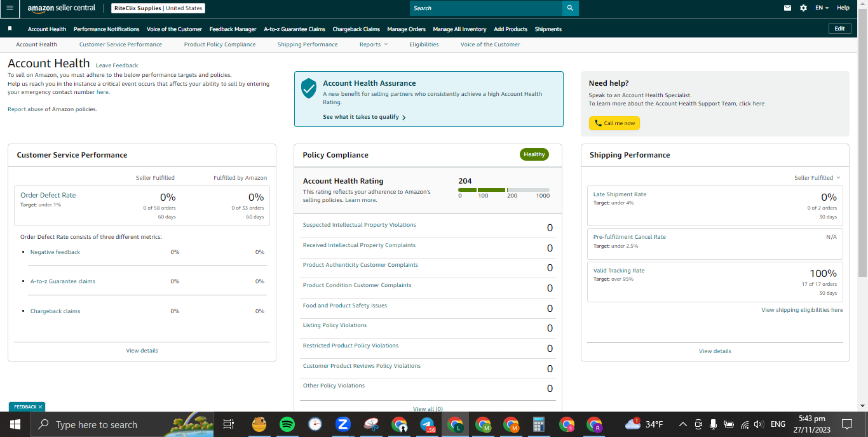The height and width of the screenshot is (437, 868).
Task: Click the battery tray icon
Action: coord(729,424)
